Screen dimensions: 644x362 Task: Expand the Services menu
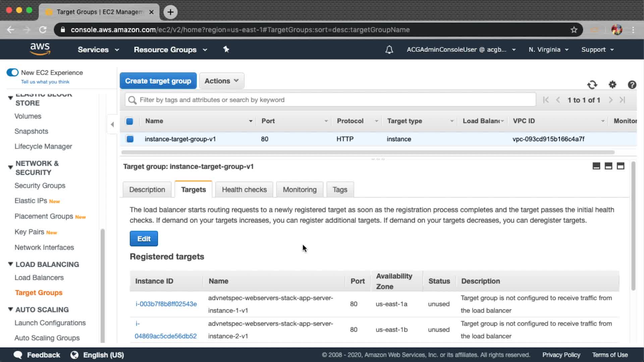click(x=98, y=50)
